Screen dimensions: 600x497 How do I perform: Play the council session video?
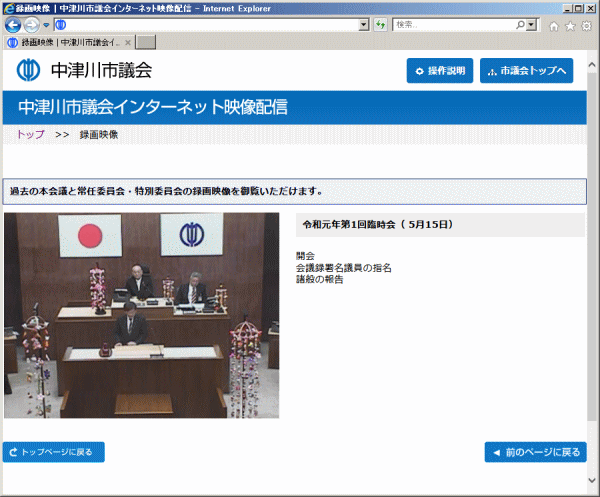pyautogui.click(x=142, y=315)
